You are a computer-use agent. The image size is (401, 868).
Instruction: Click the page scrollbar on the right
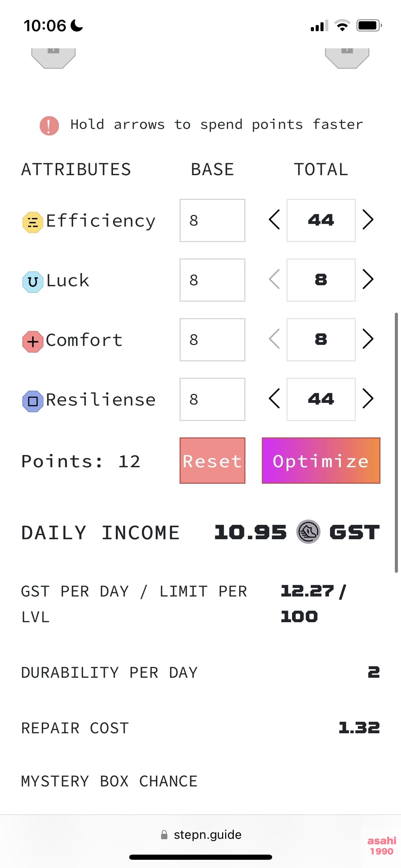point(396,443)
